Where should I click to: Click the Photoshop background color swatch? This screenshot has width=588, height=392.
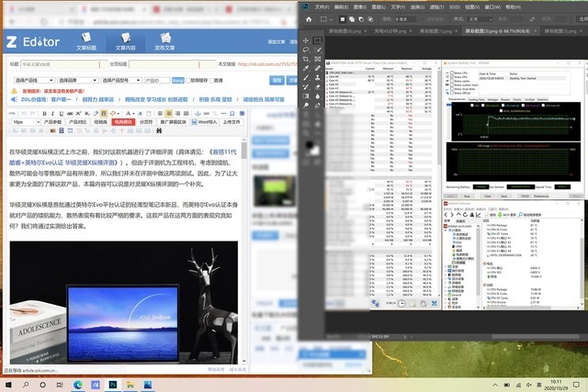[315, 151]
